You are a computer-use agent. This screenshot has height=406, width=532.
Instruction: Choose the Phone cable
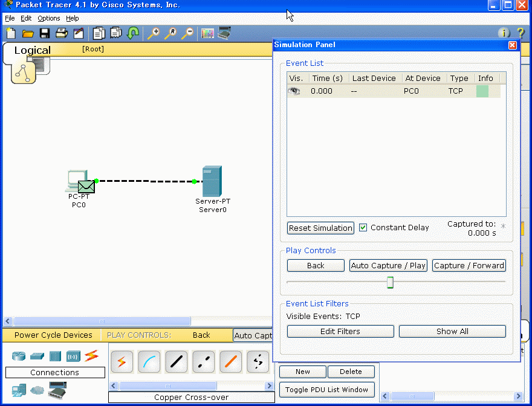(258, 361)
